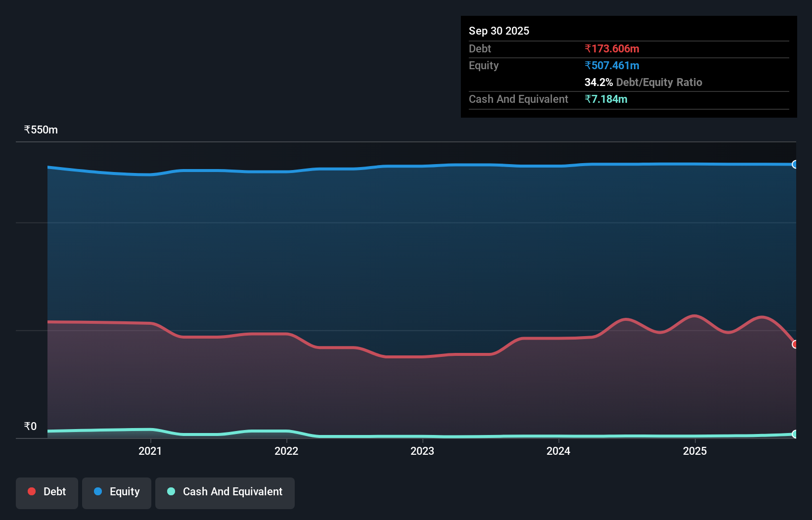This screenshot has height=520, width=812.
Task: Click the ₹507.461m Equity value in the tooltip
Action: pos(612,65)
